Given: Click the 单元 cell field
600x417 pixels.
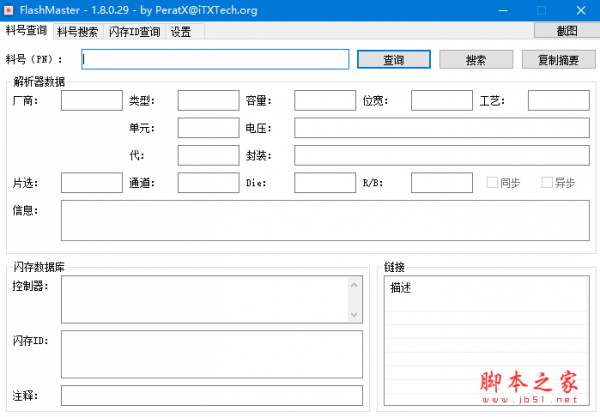Looking at the screenshot, I should pyautogui.click(x=209, y=128).
